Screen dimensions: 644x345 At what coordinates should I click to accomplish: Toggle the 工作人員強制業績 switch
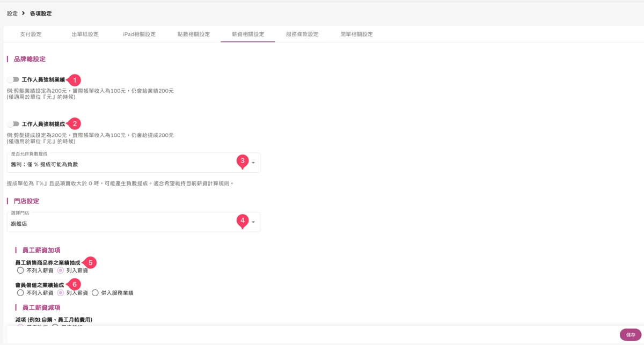point(13,79)
